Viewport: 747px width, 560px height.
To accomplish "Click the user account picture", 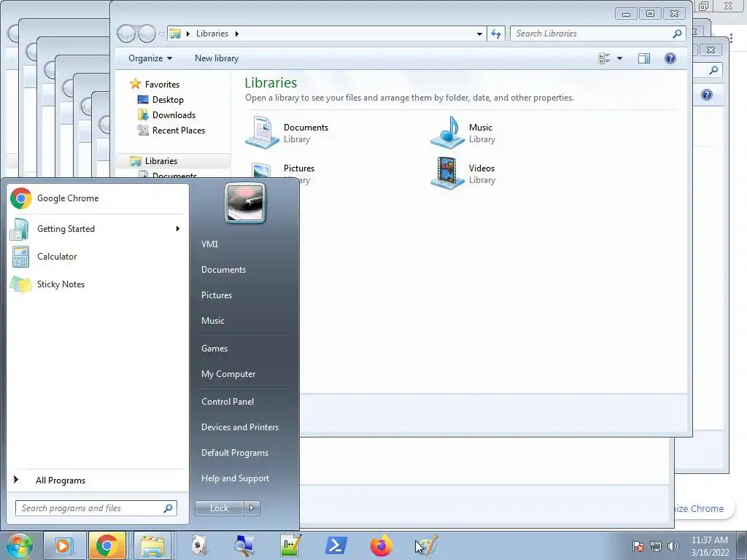I will coord(245,203).
